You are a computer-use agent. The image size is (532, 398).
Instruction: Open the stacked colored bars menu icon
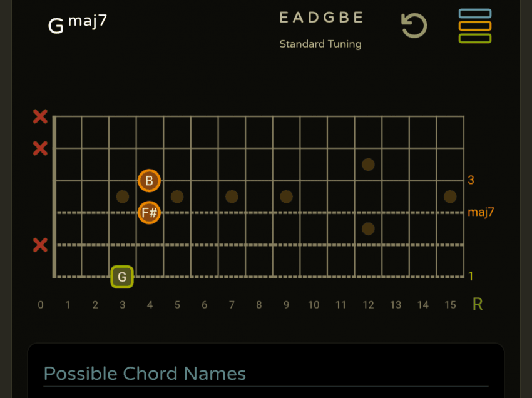pyautogui.click(x=474, y=26)
